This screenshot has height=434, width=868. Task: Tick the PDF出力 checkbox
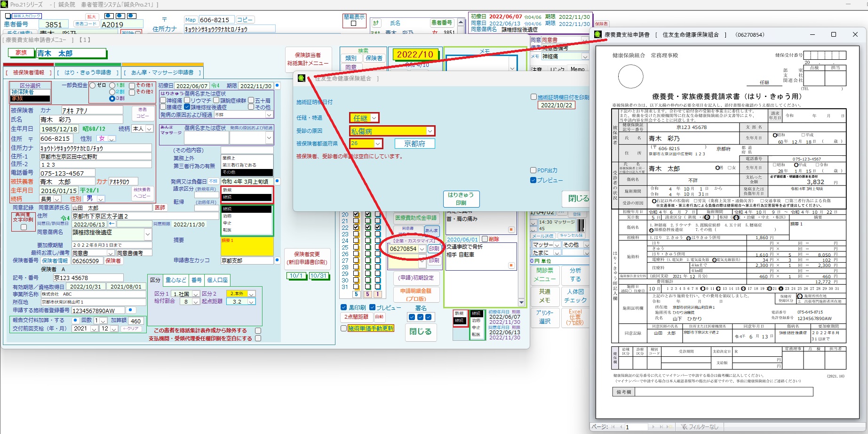[x=533, y=170]
